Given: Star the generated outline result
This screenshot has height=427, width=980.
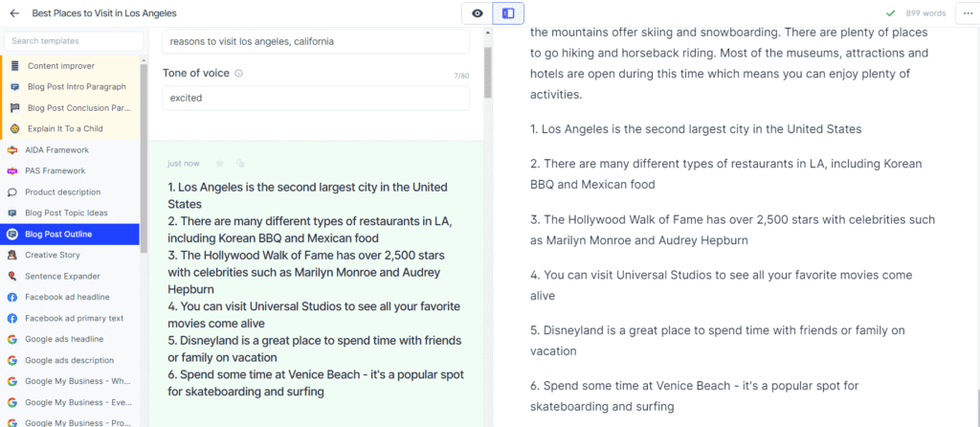Looking at the screenshot, I should point(219,163).
